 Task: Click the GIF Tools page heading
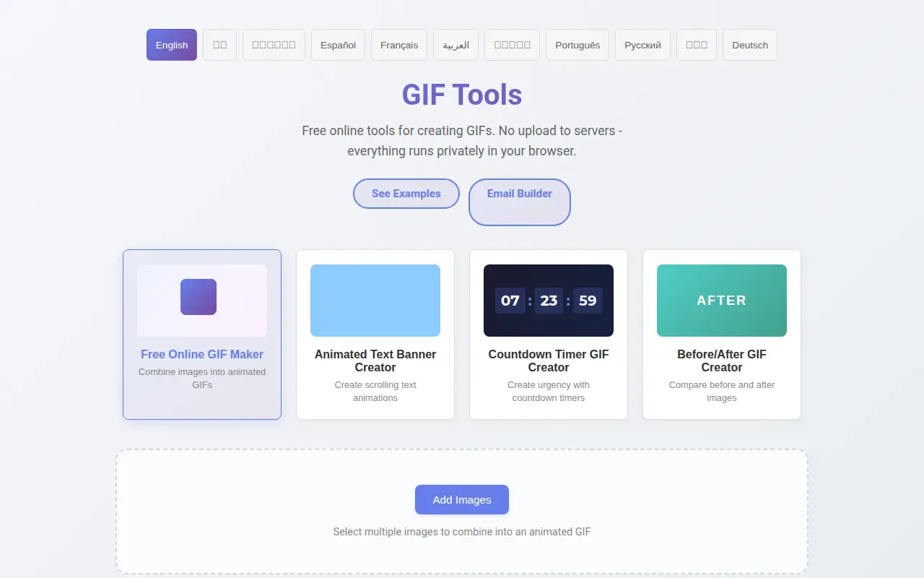462,95
